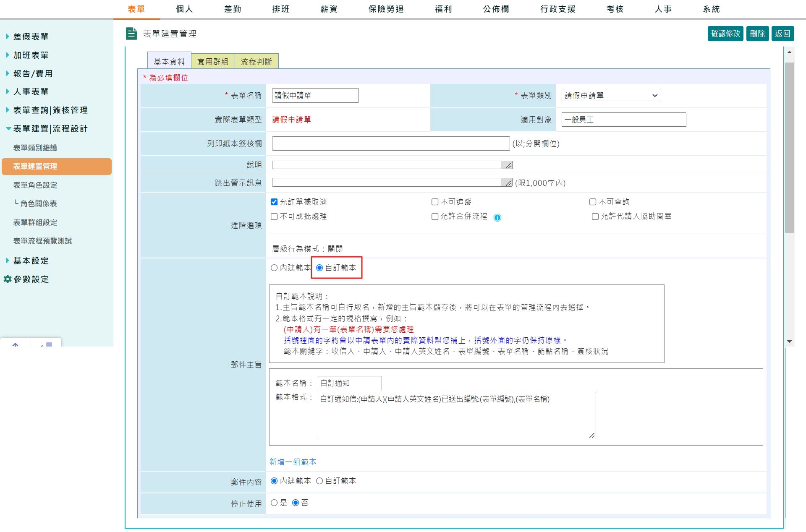Uncheck the 允許單據取消 checkbox

[274, 202]
